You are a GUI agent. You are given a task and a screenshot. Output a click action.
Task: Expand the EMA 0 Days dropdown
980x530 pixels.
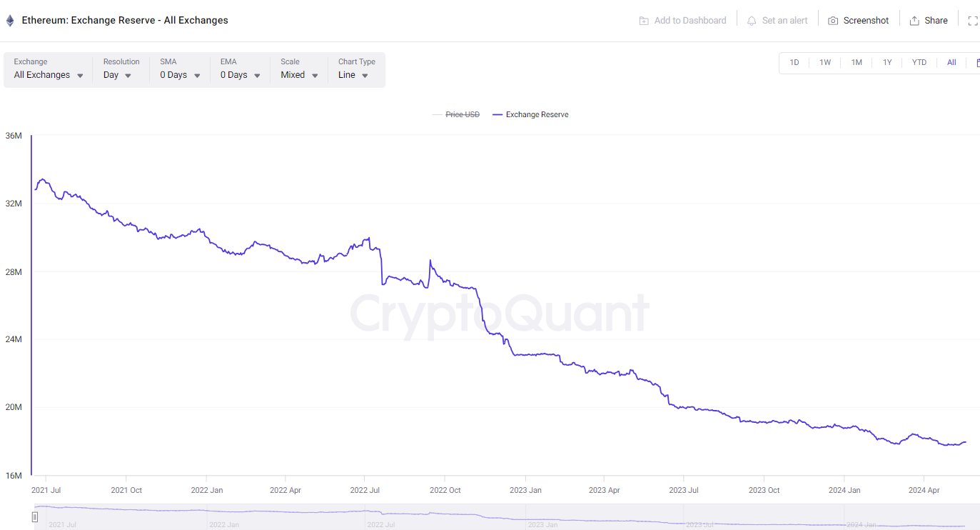point(240,75)
